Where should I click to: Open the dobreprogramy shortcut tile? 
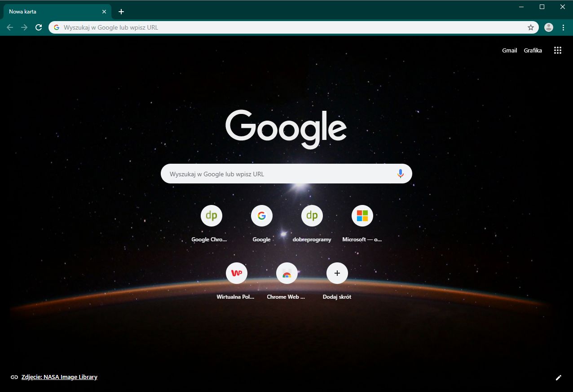coord(312,224)
